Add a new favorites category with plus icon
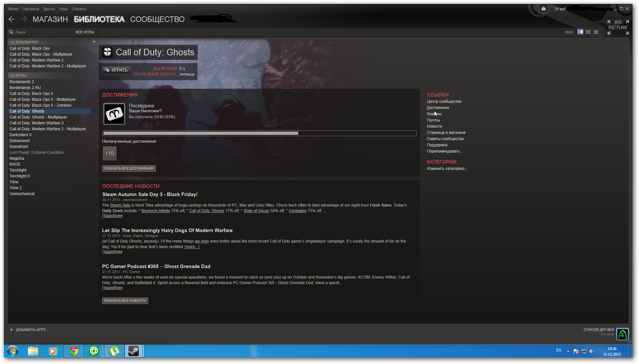639x364 pixels. 94,42
